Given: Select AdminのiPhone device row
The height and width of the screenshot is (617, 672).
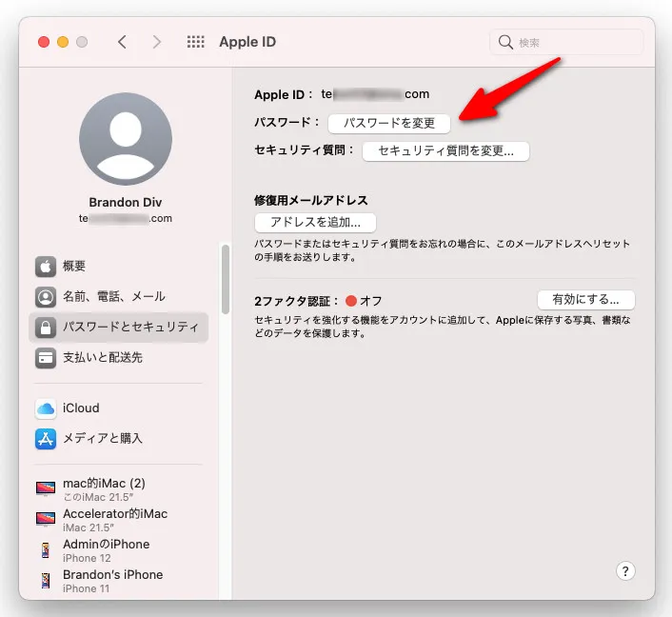Looking at the screenshot, I should tap(118, 550).
